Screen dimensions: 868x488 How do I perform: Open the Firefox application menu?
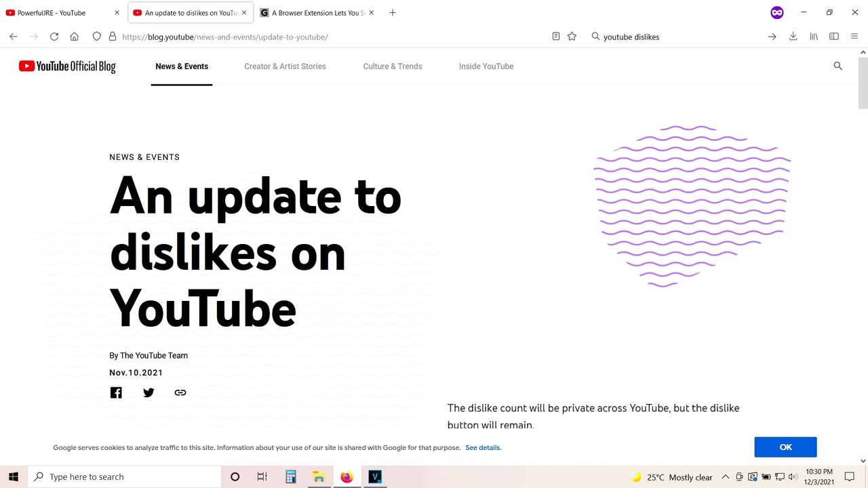coord(854,37)
